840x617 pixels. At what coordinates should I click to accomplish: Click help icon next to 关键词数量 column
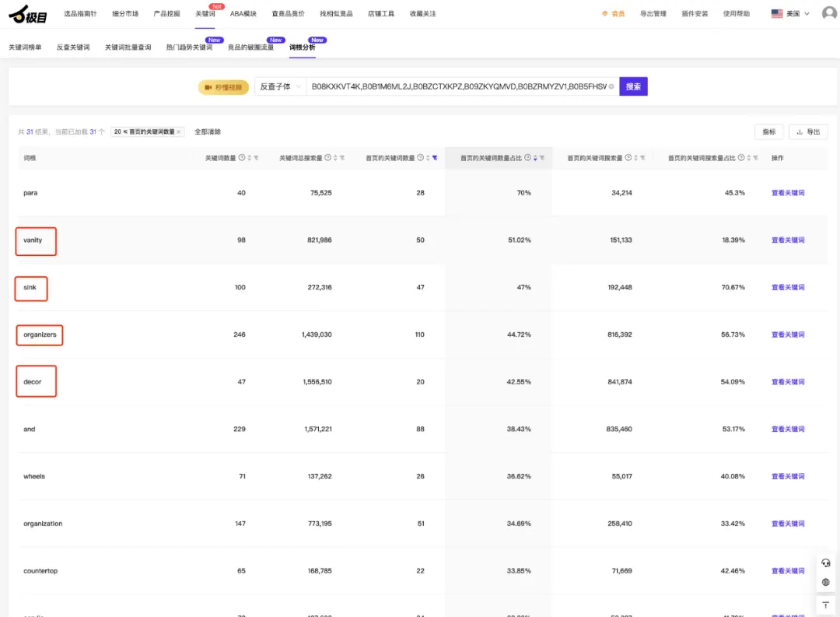click(x=242, y=158)
